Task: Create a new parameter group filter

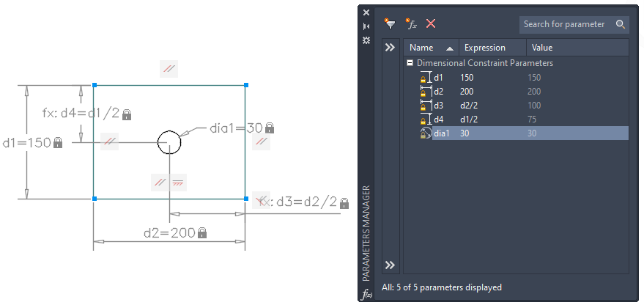Action: click(390, 24)
